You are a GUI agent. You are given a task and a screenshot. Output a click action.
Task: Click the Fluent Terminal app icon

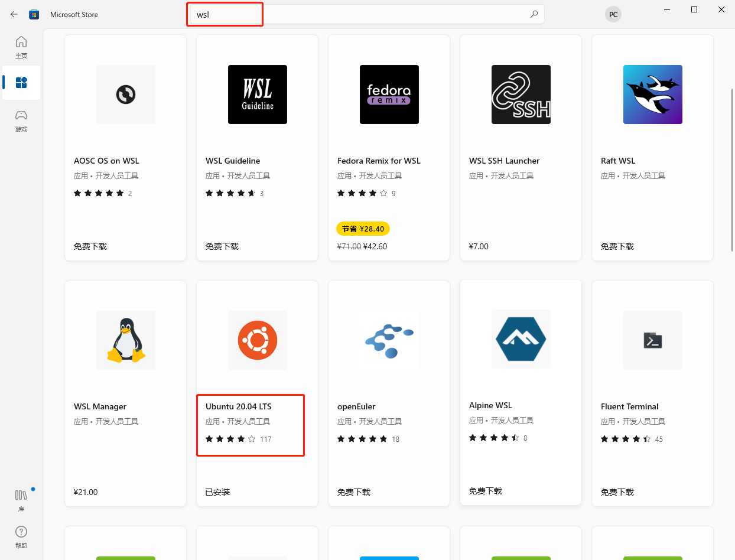653,340
